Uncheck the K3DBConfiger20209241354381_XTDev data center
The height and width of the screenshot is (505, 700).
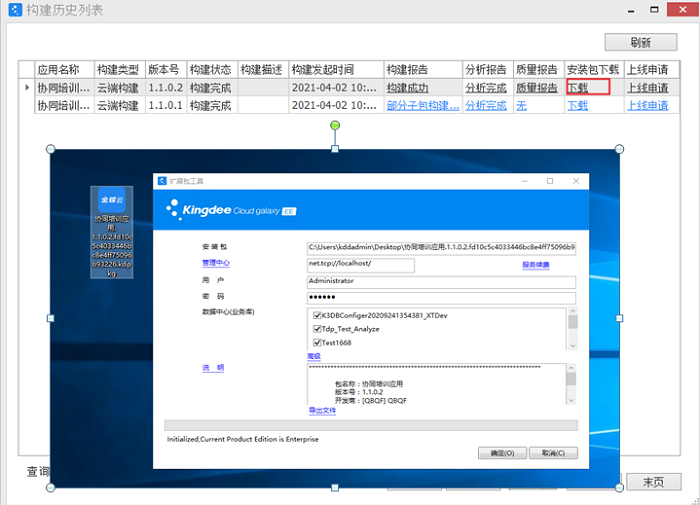(316, 313)
